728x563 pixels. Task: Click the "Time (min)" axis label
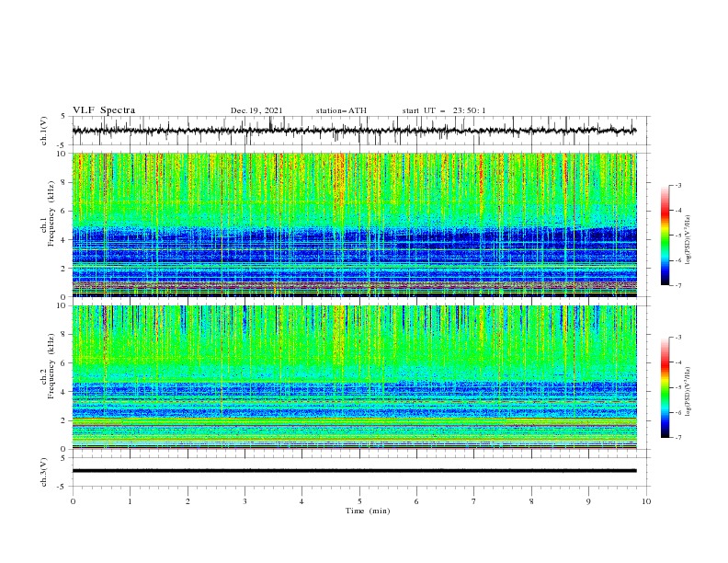point(368,511)
